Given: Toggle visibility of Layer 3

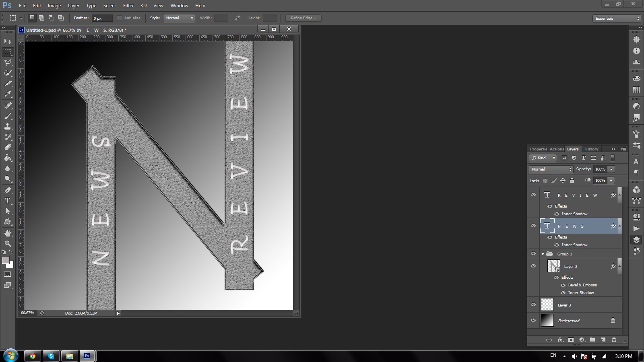Looking at the screenshot, I should point(533,305).
